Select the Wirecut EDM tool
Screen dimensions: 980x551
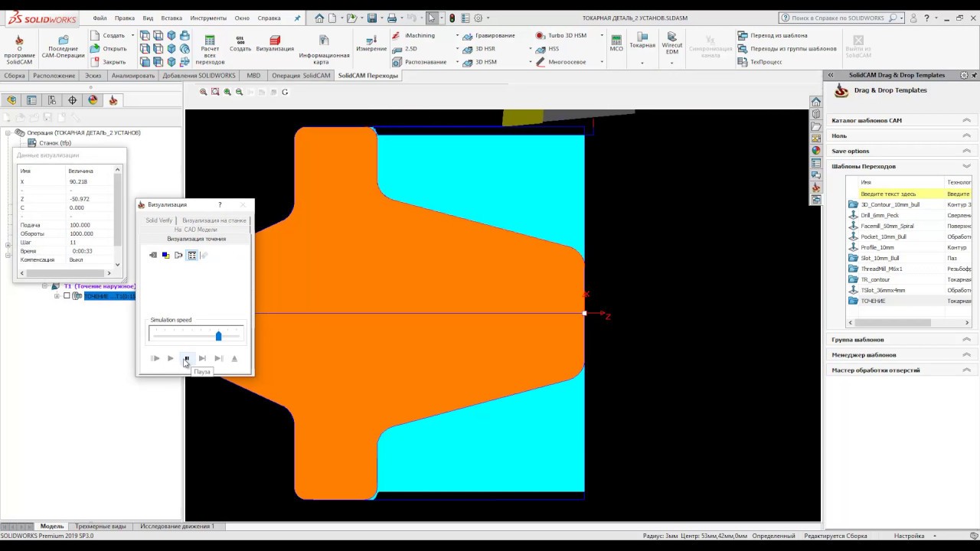[x=671, y=44]
